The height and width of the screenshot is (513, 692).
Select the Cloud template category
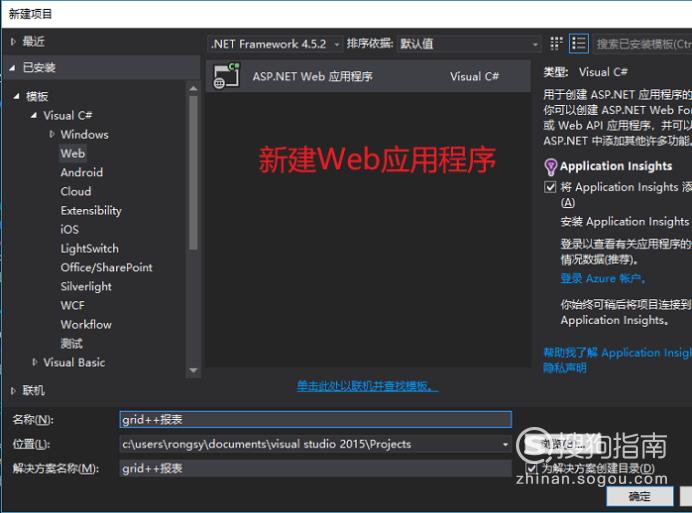pos(76,191)
